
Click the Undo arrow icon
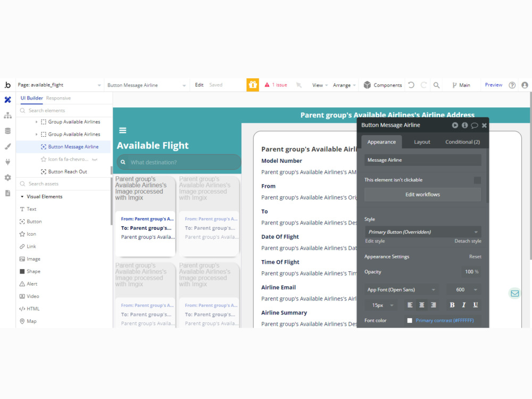(x=411, y=85)
